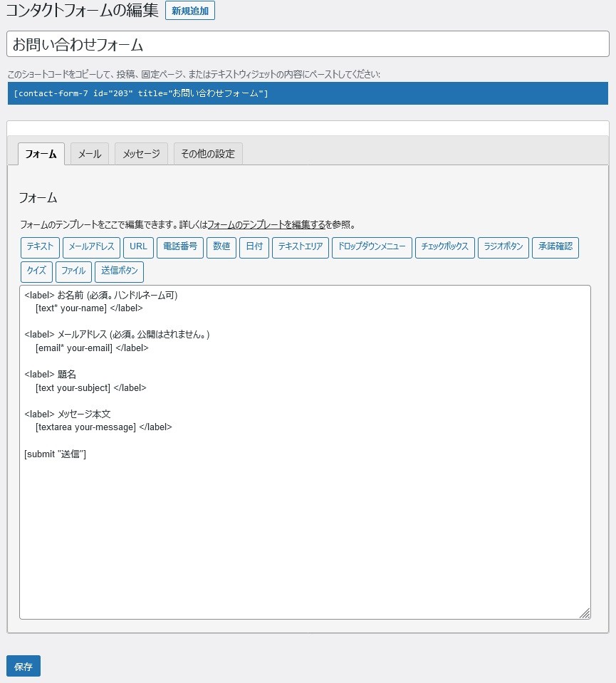Insert a チェックボックス tag

tap(445, 247)
